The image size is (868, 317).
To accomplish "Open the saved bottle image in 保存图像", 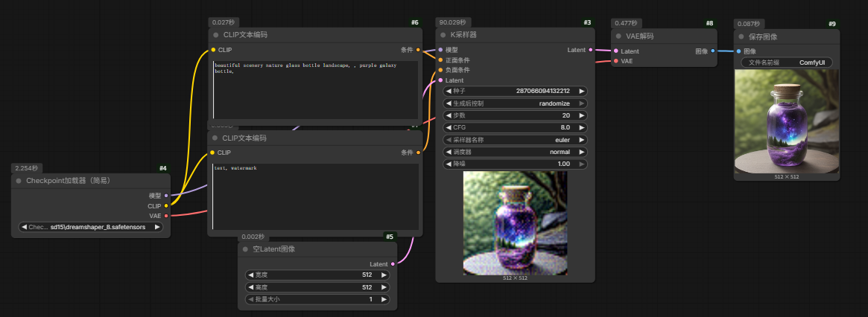I will pos(787,121).
